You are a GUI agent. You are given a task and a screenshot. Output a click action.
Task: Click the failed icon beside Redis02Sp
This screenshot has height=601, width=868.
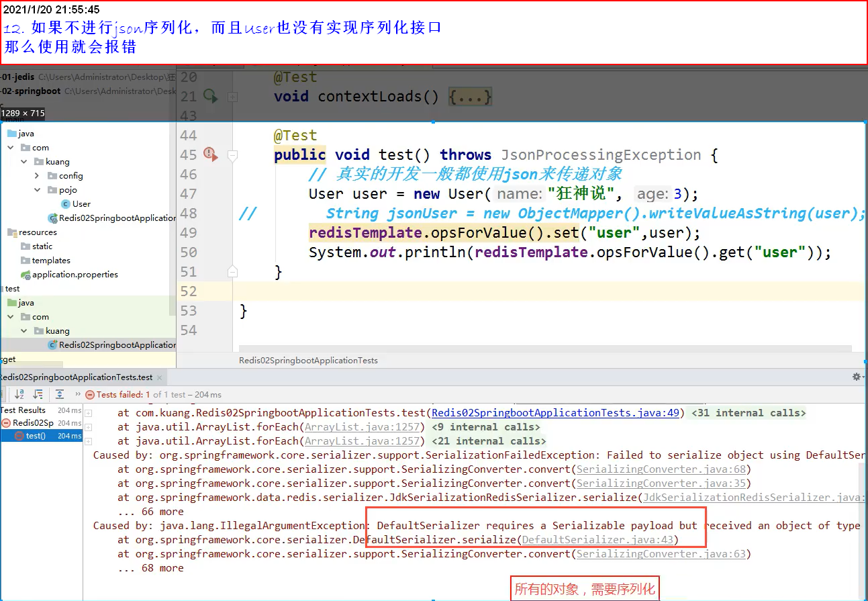click(x=7, y=423)
